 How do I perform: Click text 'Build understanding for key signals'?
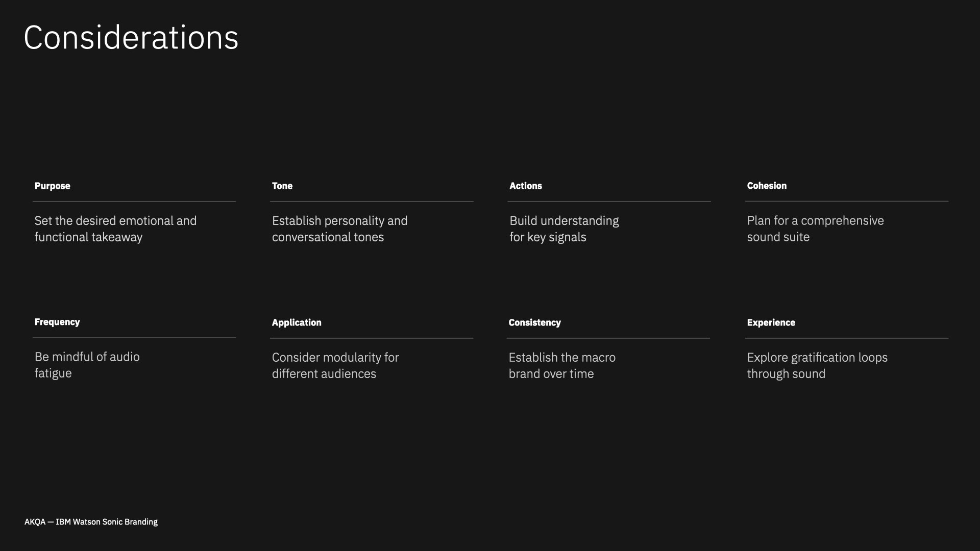click(564, 229)
